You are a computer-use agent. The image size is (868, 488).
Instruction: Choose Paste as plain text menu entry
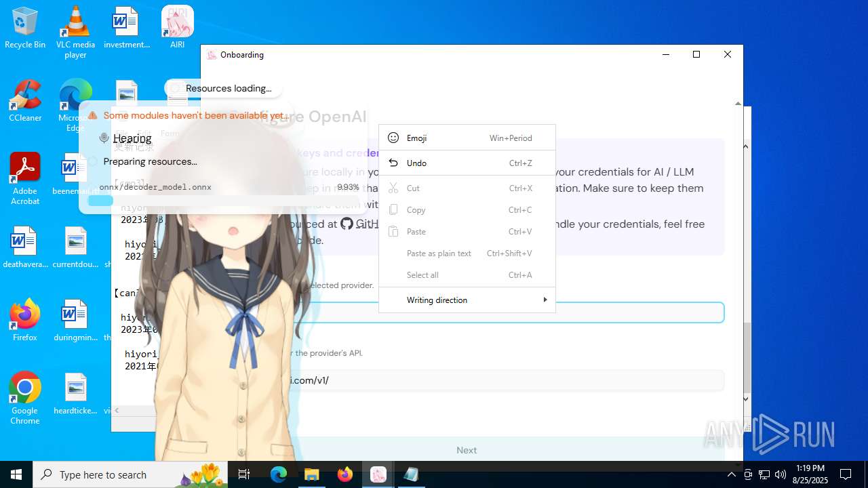[467, 253]
